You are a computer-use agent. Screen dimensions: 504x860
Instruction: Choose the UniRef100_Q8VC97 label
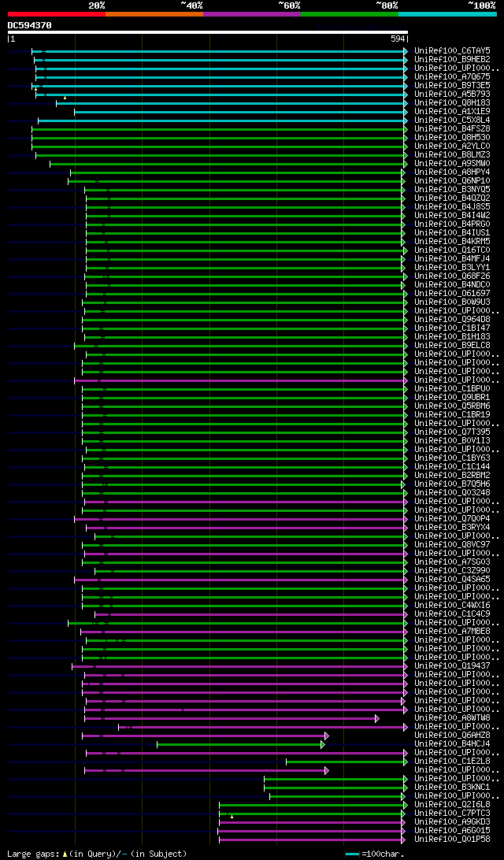(x=453, y=545)
